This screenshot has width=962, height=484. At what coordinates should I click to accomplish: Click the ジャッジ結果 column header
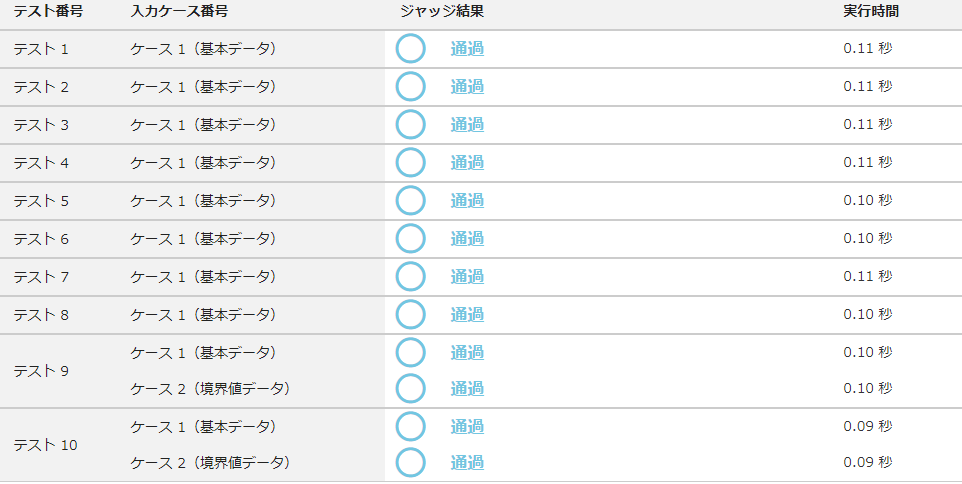pyautogui.click(x=441, y=12)
